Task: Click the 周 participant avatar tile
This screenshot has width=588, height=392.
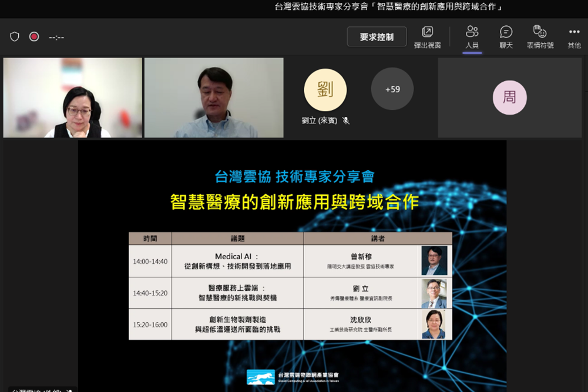Action: tap(510, 98)
